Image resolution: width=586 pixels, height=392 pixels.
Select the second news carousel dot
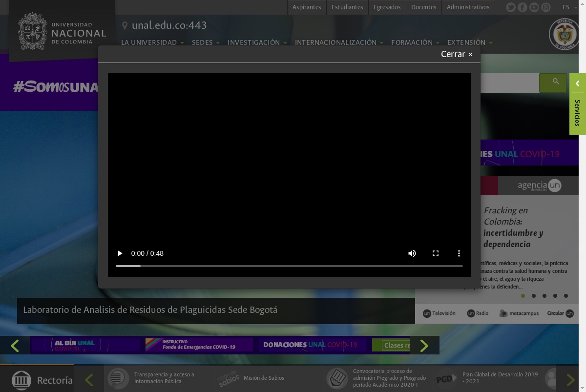point(534,296)
